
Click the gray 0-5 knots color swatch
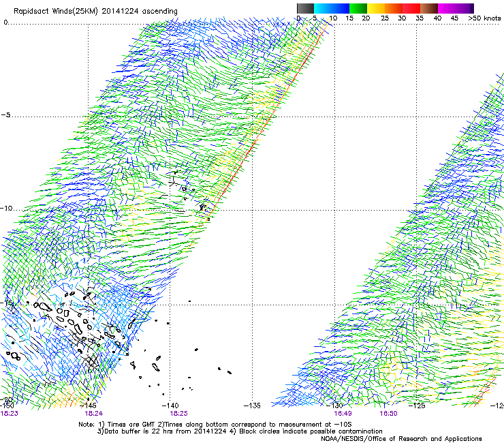point(305,8)
